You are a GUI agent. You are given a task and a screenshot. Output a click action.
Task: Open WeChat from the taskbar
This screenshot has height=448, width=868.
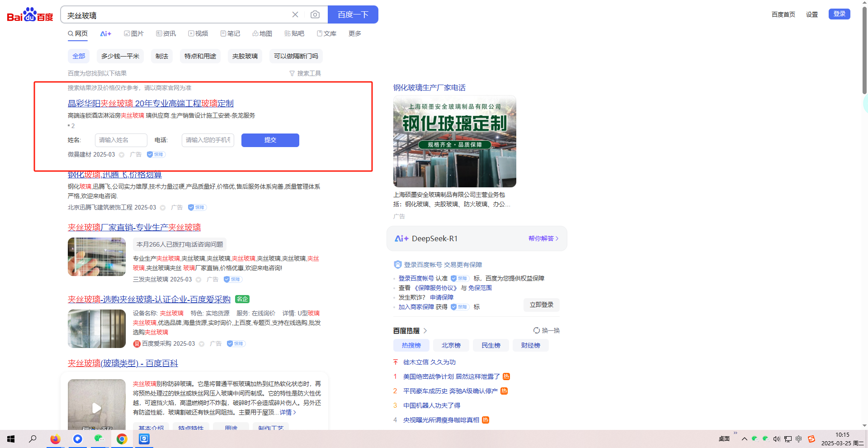click(99, 439)
